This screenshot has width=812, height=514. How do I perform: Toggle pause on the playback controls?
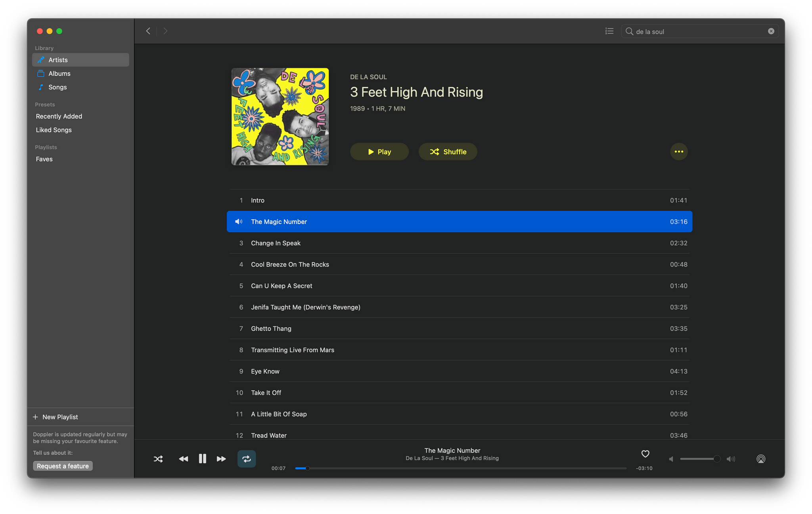coord(201,459)
